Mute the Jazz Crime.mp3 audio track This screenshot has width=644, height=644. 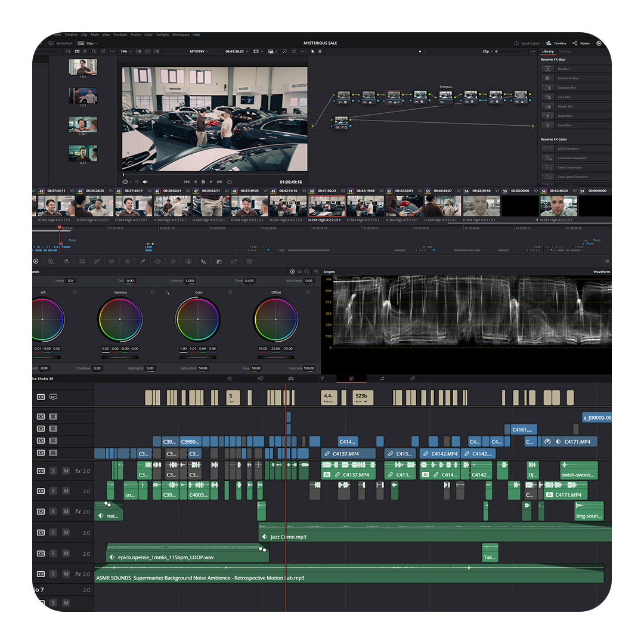pyautogui.click(x=66, y=532)
